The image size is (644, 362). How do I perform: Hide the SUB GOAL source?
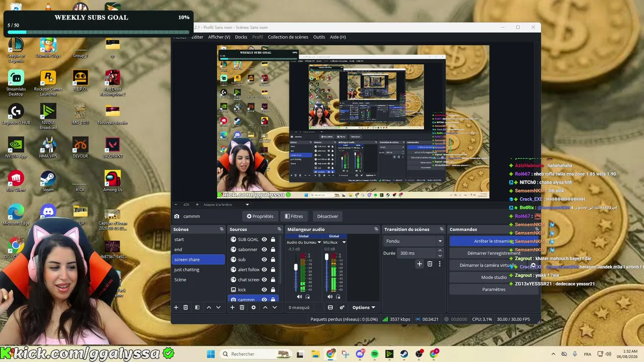264,239
